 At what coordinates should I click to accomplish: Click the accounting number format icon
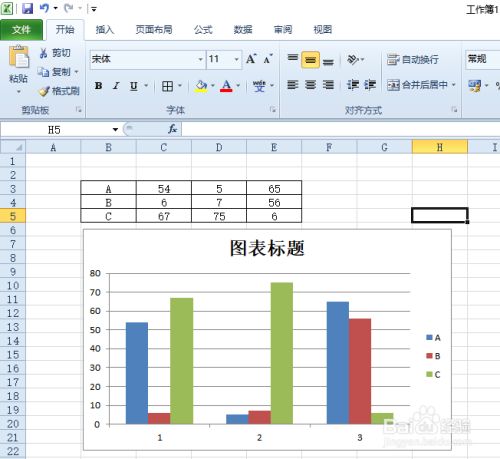(475, 86)
